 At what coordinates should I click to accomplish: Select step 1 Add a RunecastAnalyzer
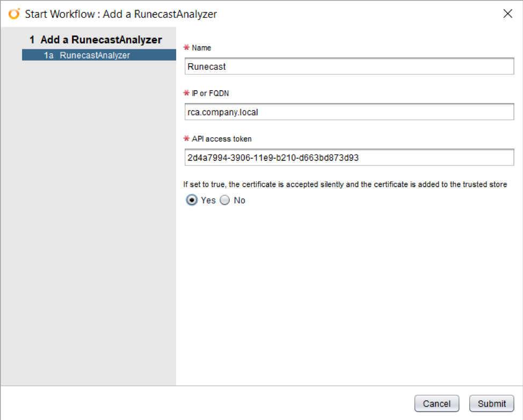96,40
